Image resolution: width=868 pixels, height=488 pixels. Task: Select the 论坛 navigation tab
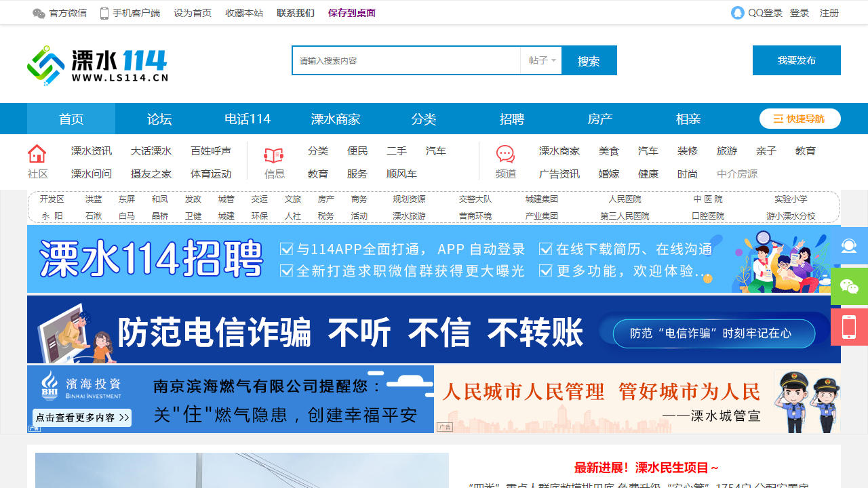(x=159, y=119)
